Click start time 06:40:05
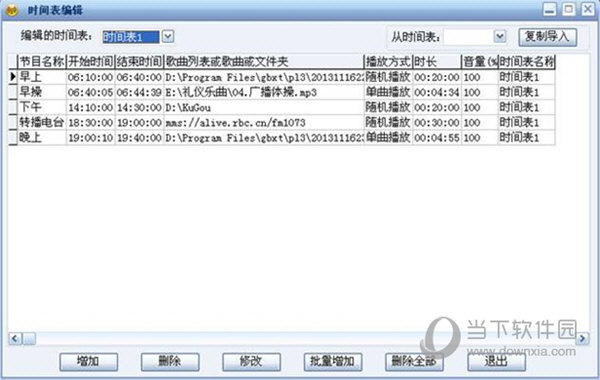The image size is (600, 380). click(90, 92)
